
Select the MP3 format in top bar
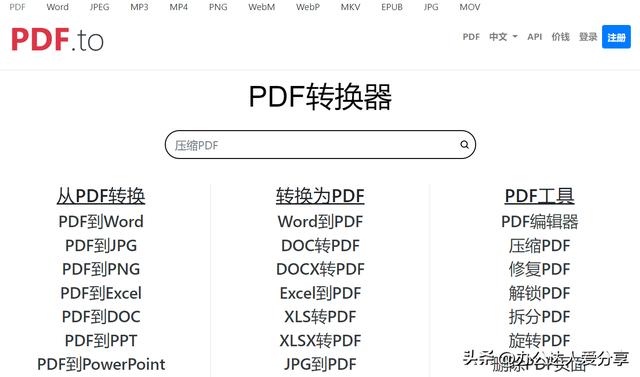click(139, 7)
